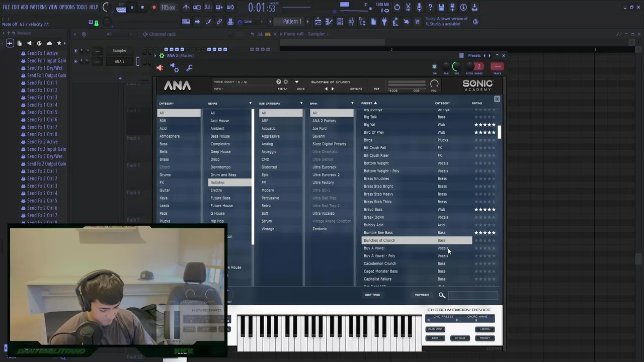644x362 pixels.
Task: Adjust the ANA wrapper PAN knob
Action: [446, 66]
